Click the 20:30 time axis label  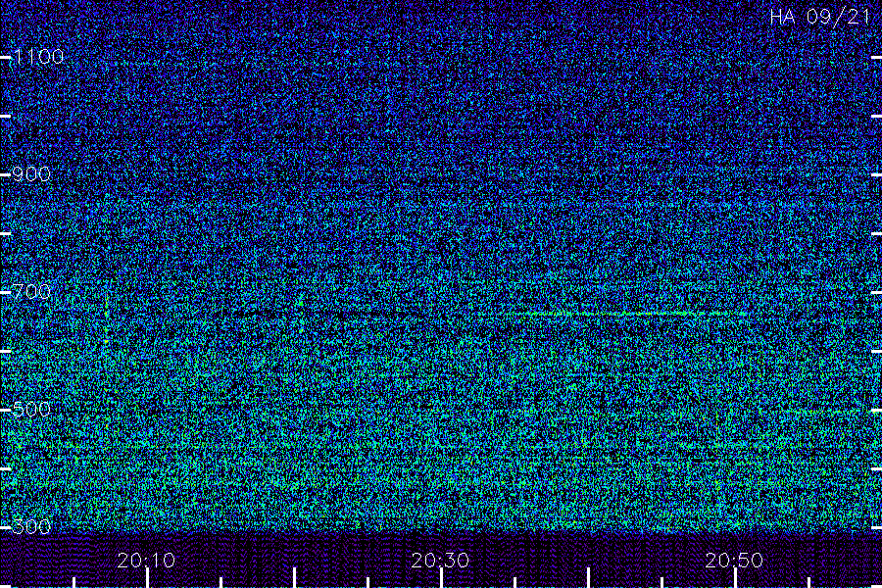pyautogui.click(x=440, y=560)
